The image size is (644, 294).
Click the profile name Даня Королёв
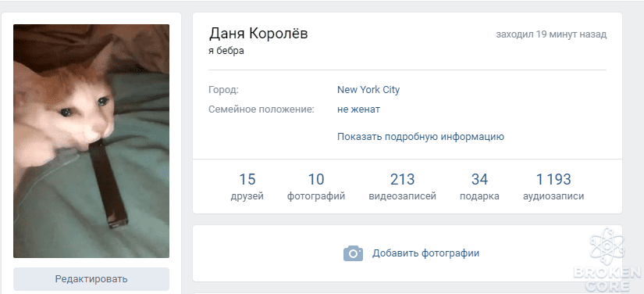[258, 34]
